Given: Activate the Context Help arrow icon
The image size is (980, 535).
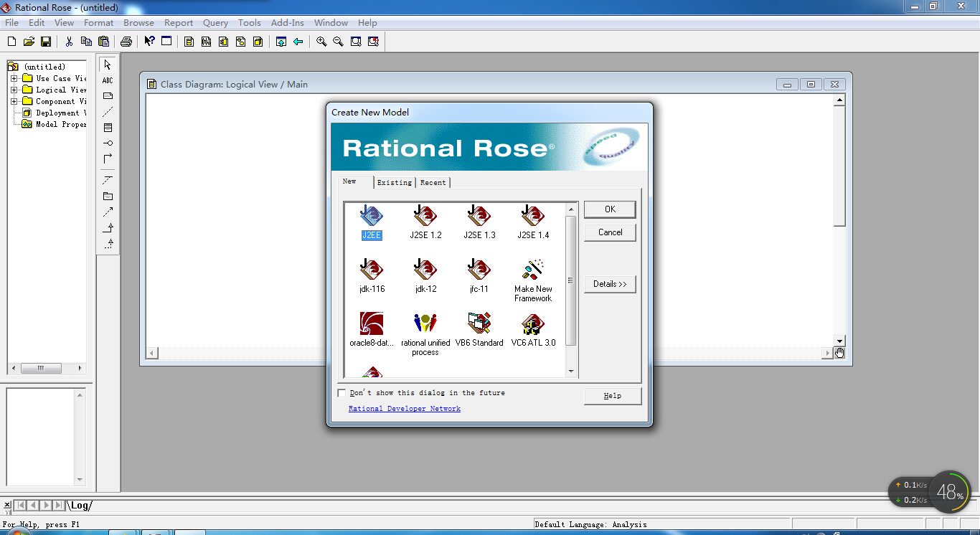Looking at the screenshot, I should click(149, 42).
